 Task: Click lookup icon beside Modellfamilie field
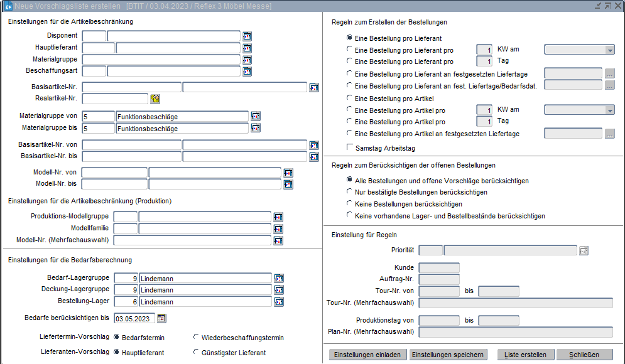coord(278,229)
